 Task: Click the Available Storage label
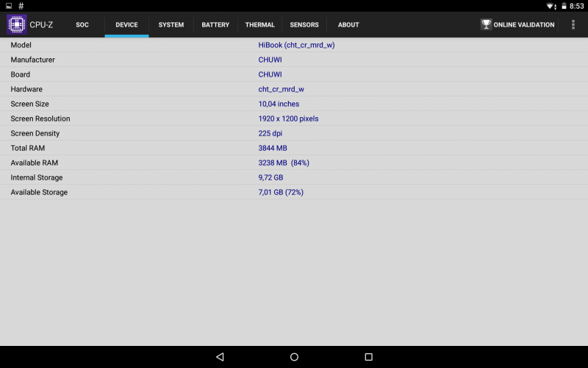[x=39, y=192]
